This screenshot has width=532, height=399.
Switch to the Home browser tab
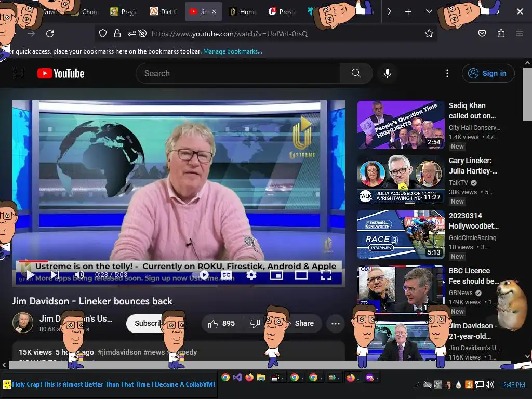pyautogui.click(x=243, y=11)
